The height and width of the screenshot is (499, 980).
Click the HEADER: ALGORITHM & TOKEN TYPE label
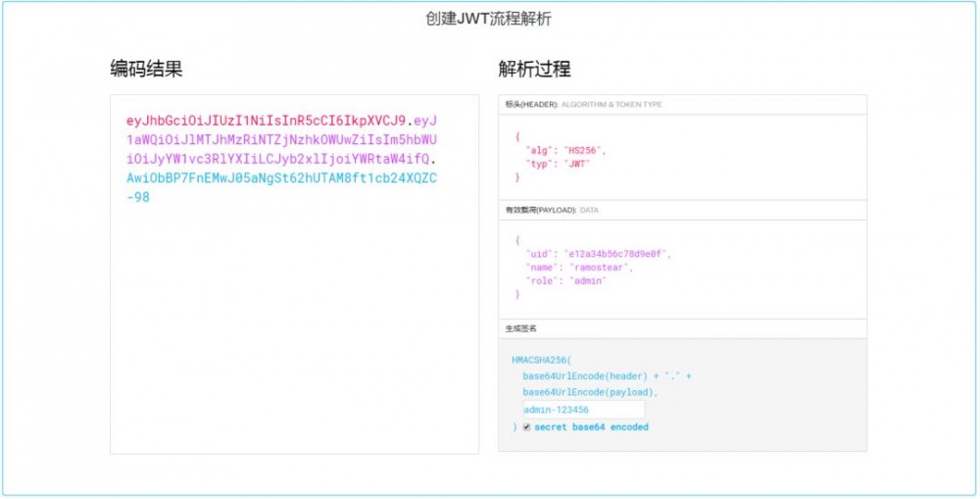(584, 105)
